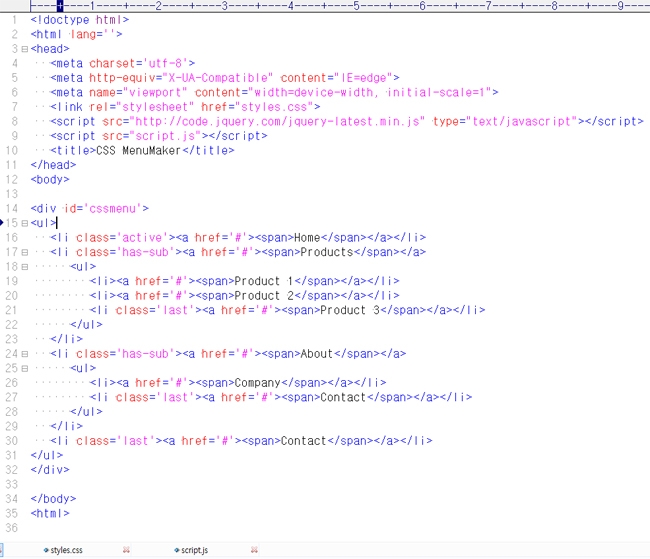This screenshot has width=650, height=559.
Task: Click the 'X-UA-Compatible' attribute value
Action: [218, 78]
